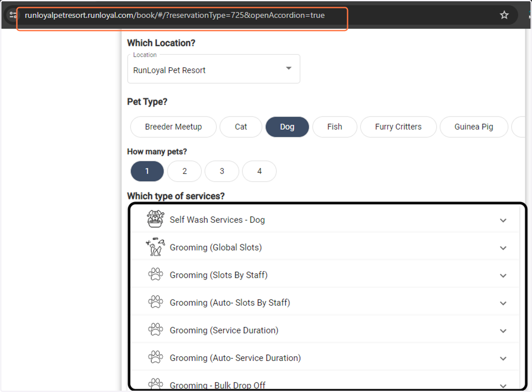The width and height of the screenshot is (532, 392).
Task: Select the Furry Critters pet type
Action: 399,127
